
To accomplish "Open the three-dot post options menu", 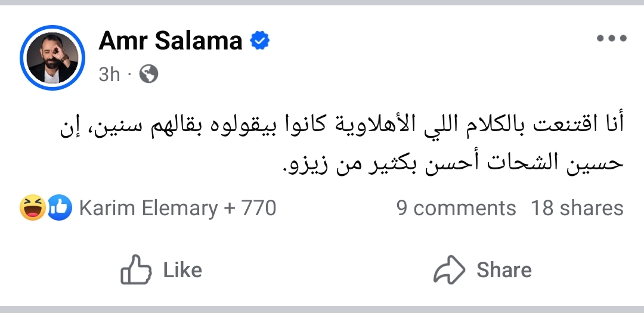I will tap(612, 39).
